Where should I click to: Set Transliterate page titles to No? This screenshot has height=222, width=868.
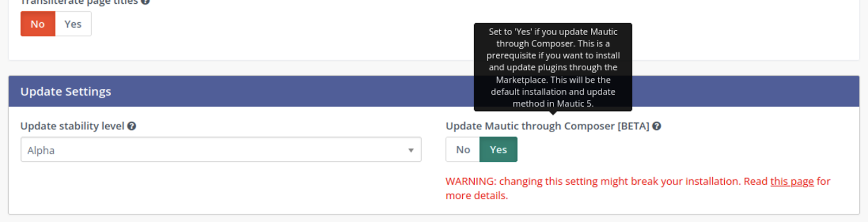pos(37,24)
